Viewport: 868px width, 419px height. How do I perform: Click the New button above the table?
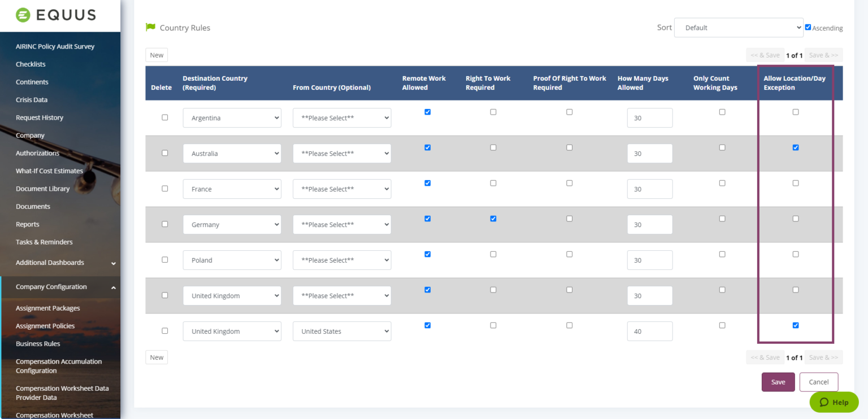157,55
